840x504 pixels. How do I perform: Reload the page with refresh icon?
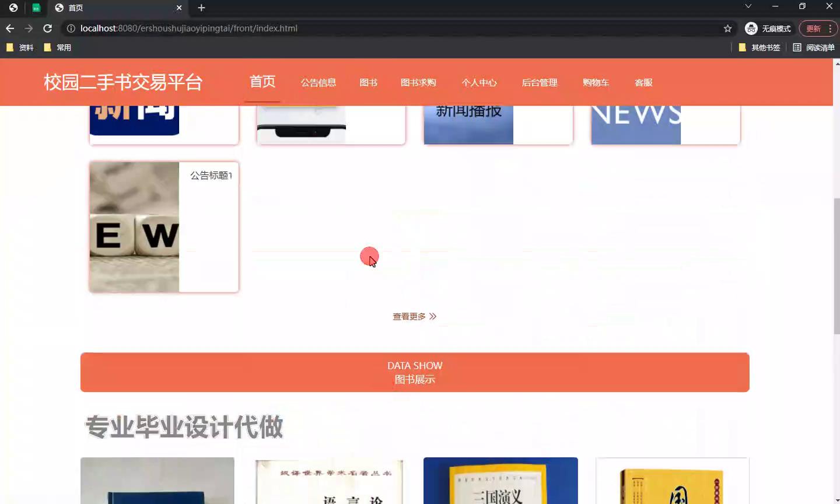48,28
